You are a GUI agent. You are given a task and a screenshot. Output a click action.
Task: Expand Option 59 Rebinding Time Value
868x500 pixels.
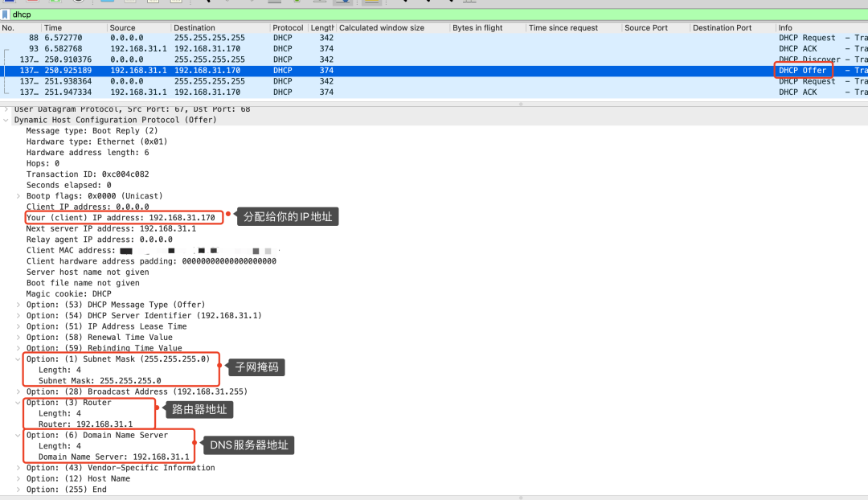tap(18, 348)
